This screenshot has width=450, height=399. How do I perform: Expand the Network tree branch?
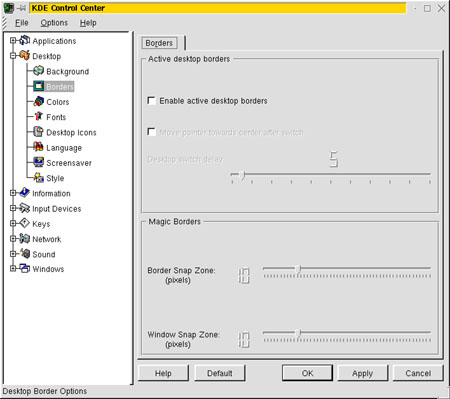pos(13,239)
